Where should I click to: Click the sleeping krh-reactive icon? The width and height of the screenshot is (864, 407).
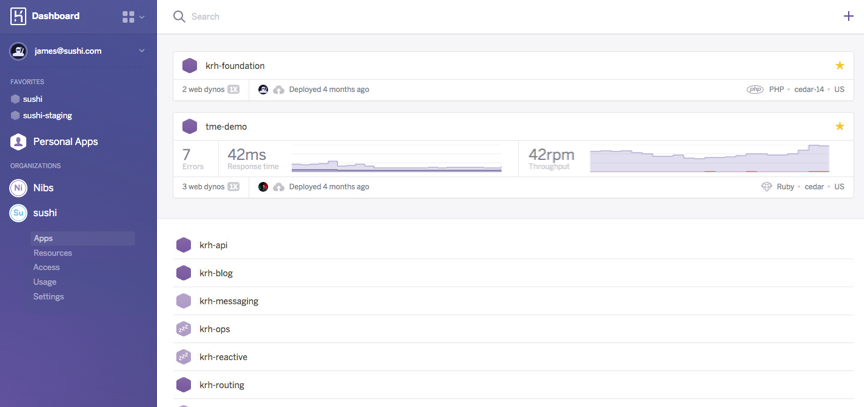click(183, 357)
